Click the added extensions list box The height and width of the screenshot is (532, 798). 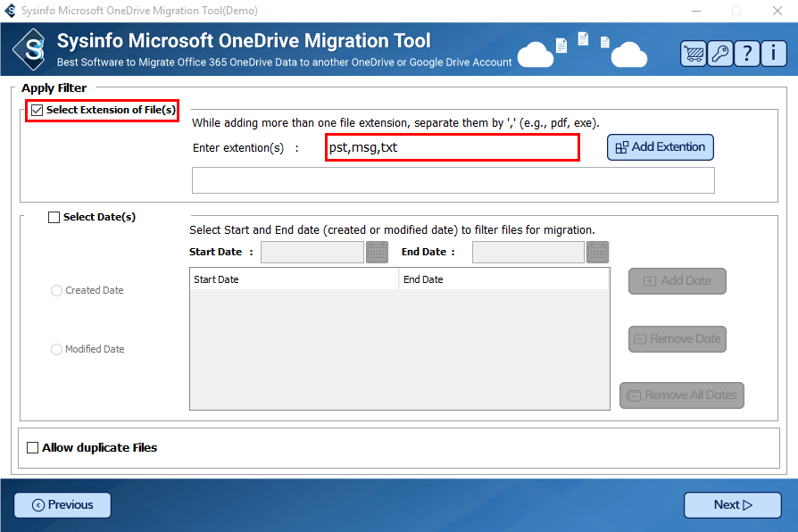coord(453,180)
